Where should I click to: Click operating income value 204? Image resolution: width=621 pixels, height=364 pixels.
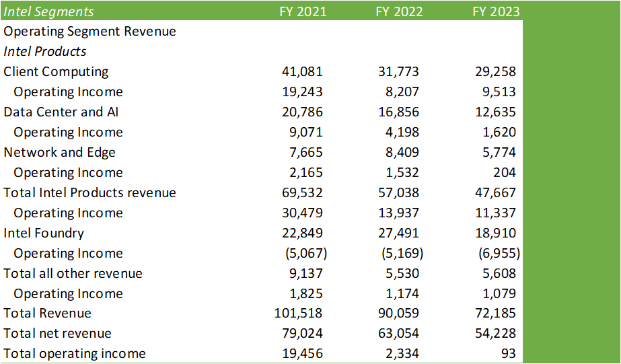505,173
